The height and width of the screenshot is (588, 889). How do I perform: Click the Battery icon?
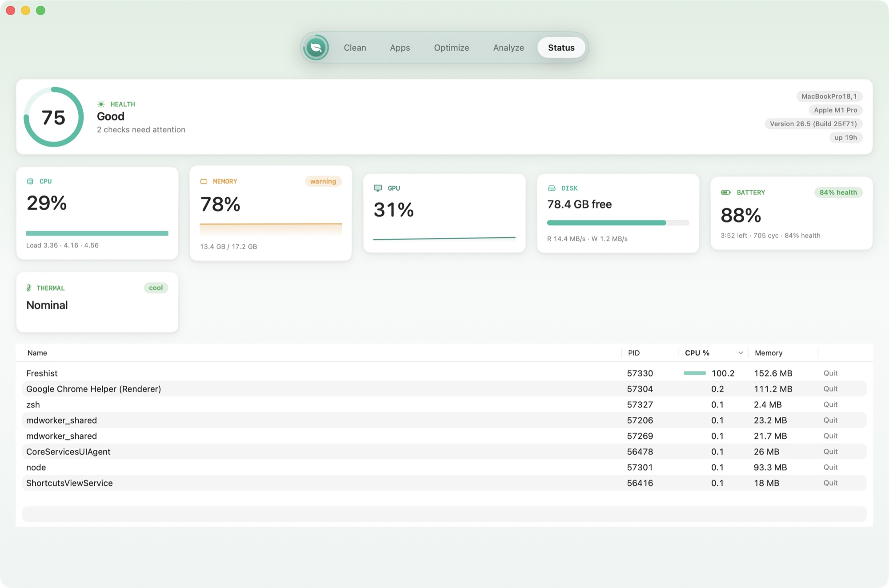726,192
